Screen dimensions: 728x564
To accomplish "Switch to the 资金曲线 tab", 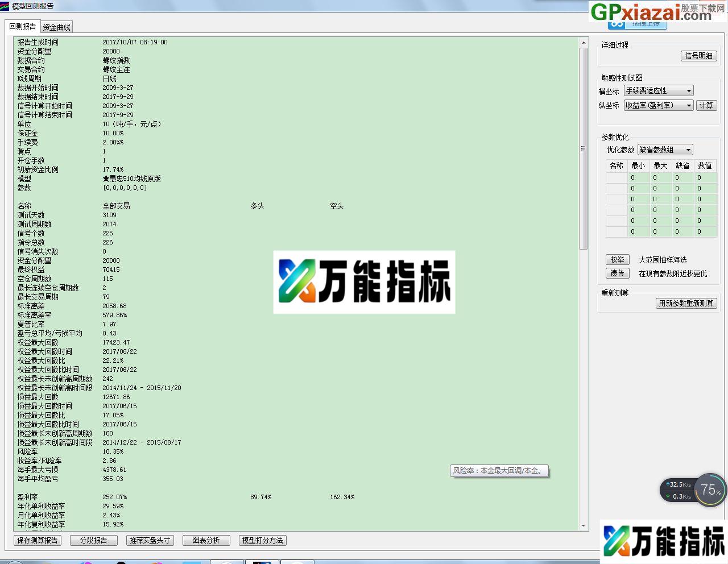I will [56, 26].
